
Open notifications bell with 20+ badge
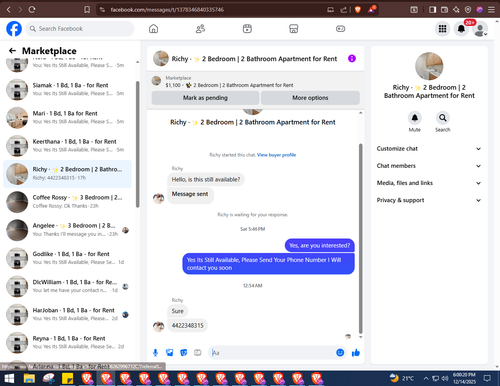point(461,29)
